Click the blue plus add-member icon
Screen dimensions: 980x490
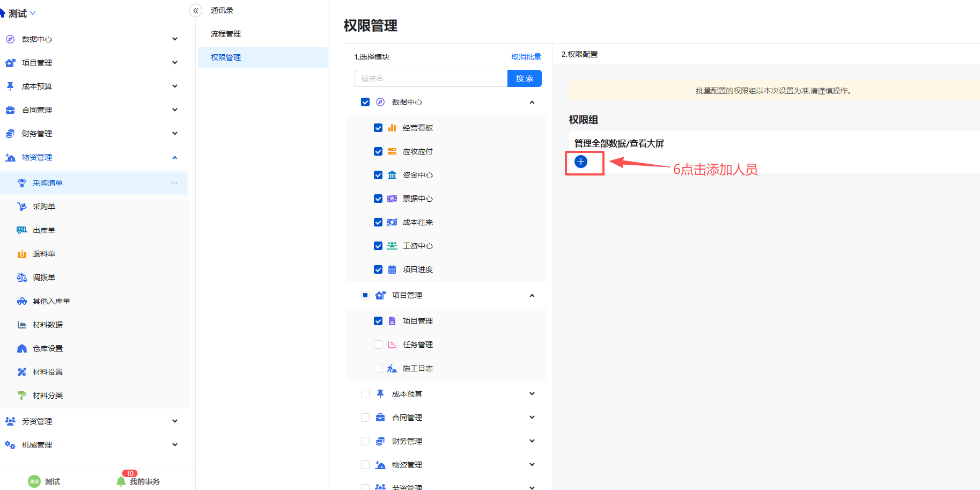click(580, 162)
